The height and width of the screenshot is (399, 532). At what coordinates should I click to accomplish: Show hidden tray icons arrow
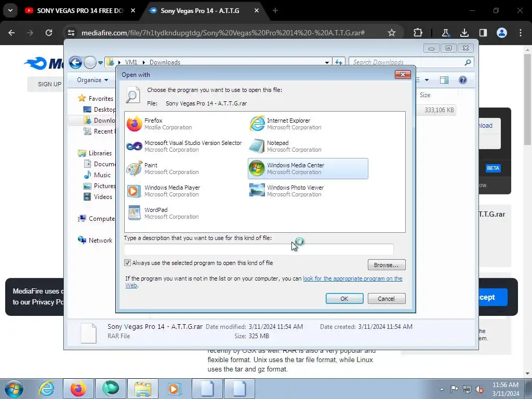click(442, 389)
